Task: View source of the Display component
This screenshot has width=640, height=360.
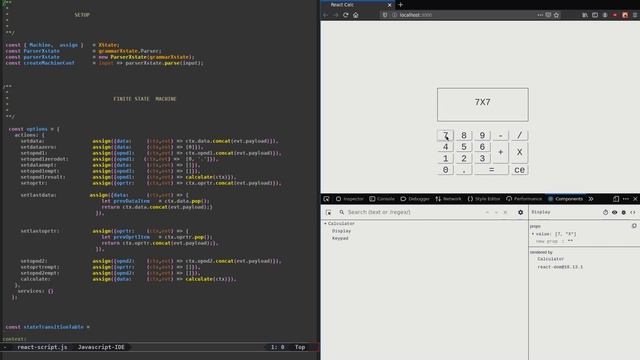Action: tap(633, 212)
